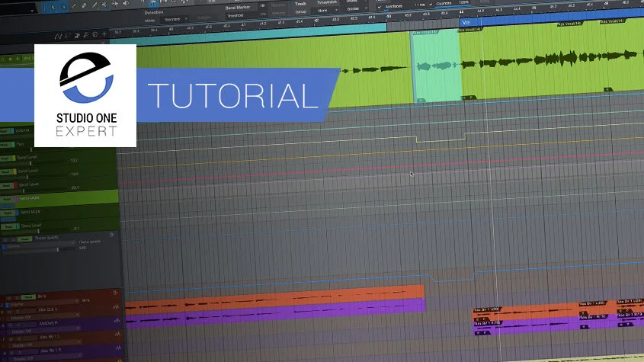Screen dimensions: 644x362
Task: Open the dropdown arrow left of the tool icons
Action: [x=32, y=11]
